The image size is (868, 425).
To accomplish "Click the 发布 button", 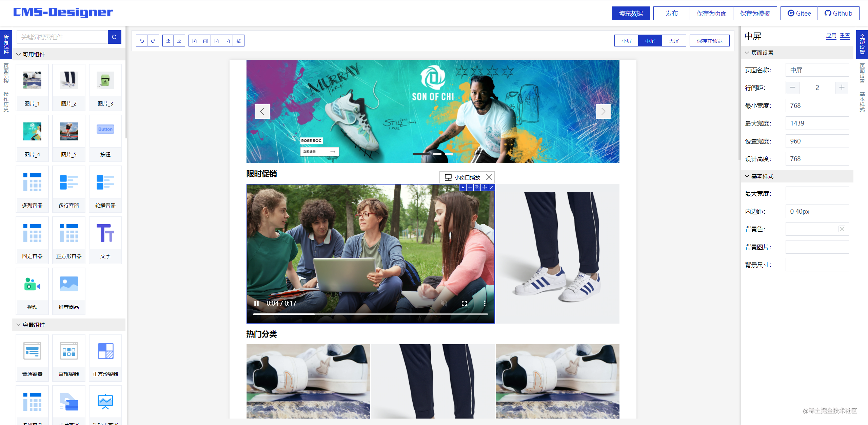I will (x=671, y=13).
